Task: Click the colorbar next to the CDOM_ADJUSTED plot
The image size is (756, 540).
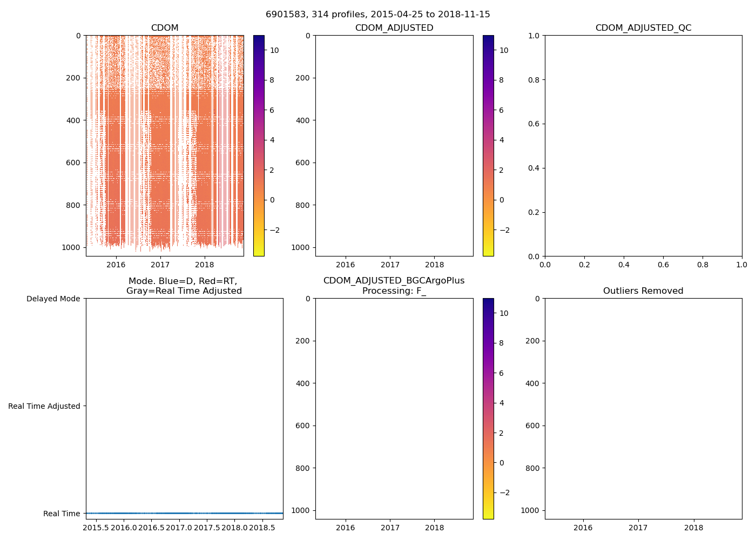Action: pos(488,146)
